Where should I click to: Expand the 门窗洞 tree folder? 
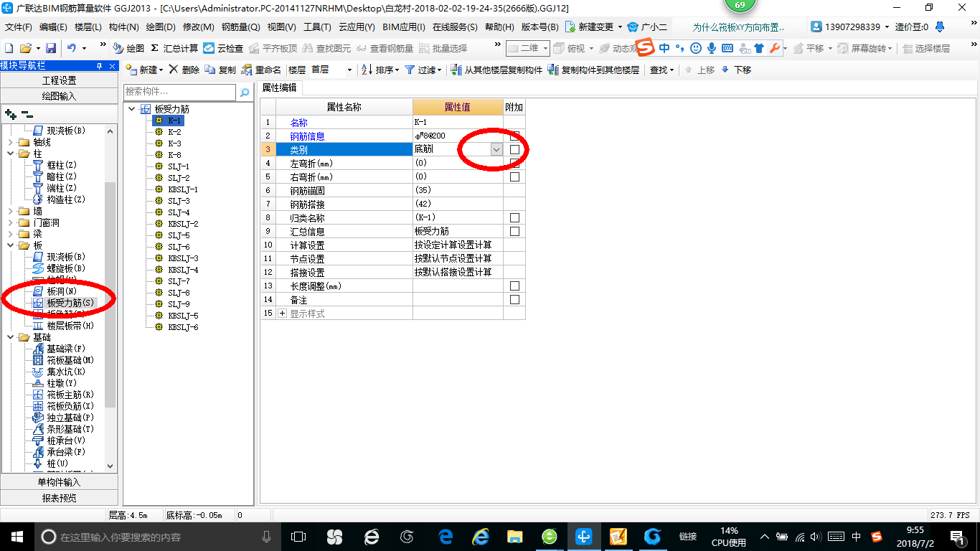pos(11,222)
